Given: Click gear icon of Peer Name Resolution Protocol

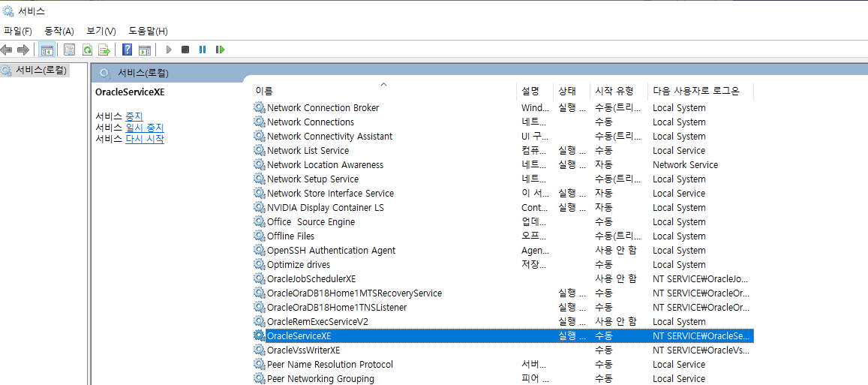Looking at the screenshot, I should 259,365.
